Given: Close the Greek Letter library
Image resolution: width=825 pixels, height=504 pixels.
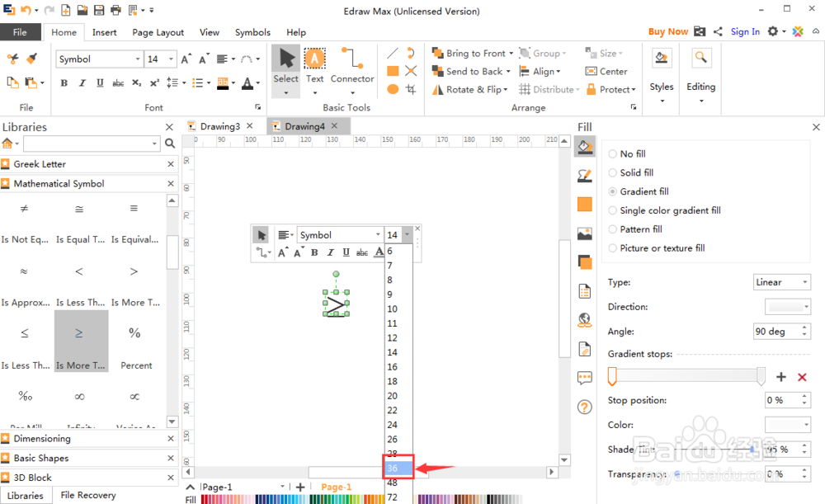Looking at the screenshot, I should click(171, 164).
